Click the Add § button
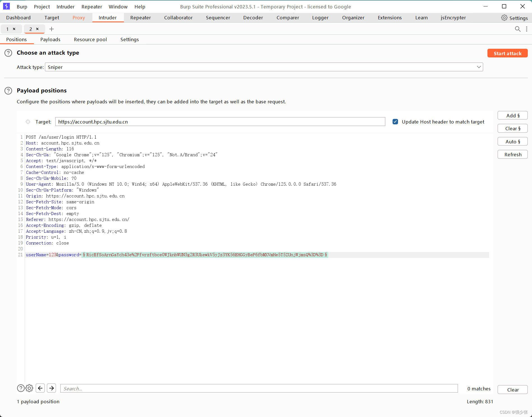This screenshot has width=532, height=417. 513,115
